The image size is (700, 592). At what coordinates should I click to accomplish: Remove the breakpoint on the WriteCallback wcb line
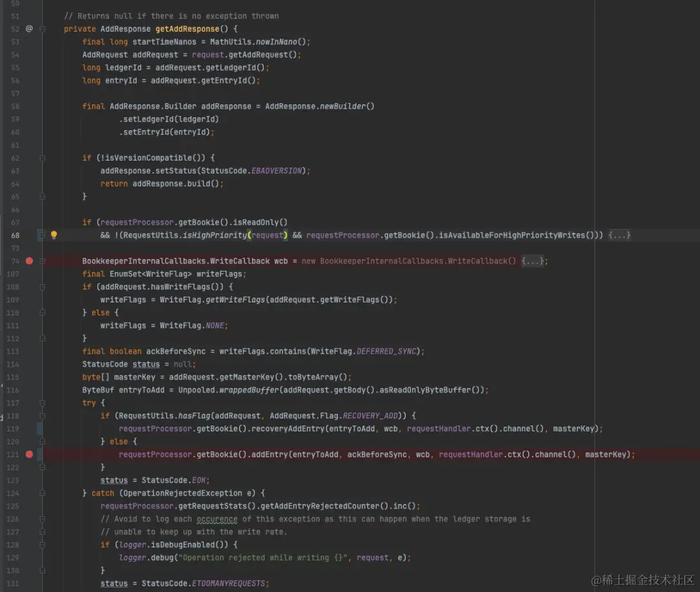pyautogui.click(x=29, y=261)
